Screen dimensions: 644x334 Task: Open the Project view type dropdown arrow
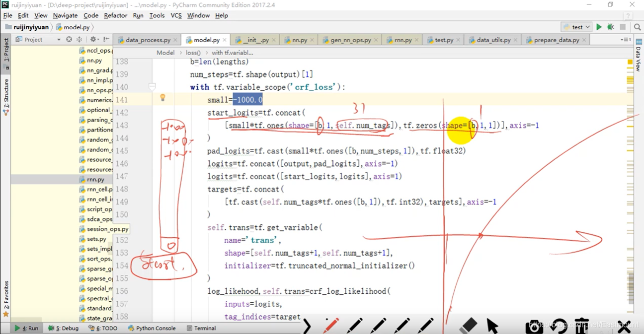tap(59, 40)
